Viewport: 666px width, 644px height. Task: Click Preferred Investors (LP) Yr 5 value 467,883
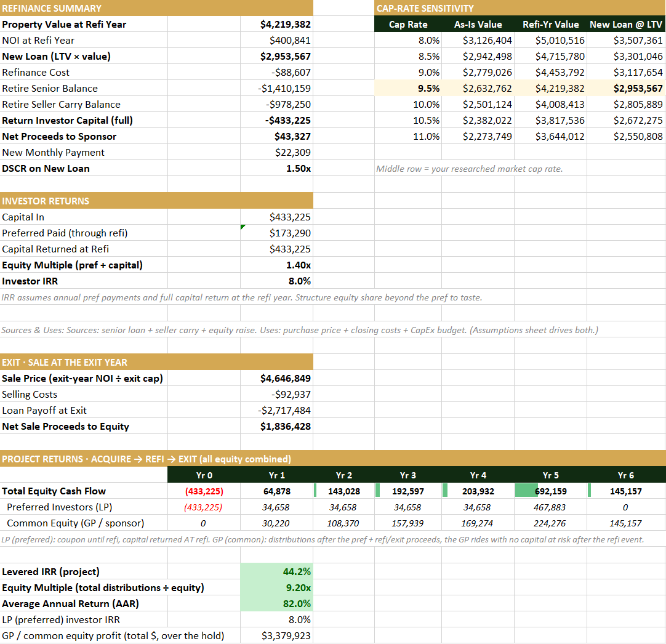tap(550, 507)
